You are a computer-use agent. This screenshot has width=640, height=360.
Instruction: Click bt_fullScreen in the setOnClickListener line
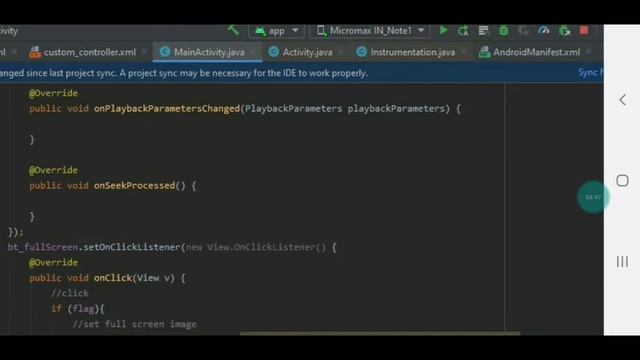(x=42, y=247)
